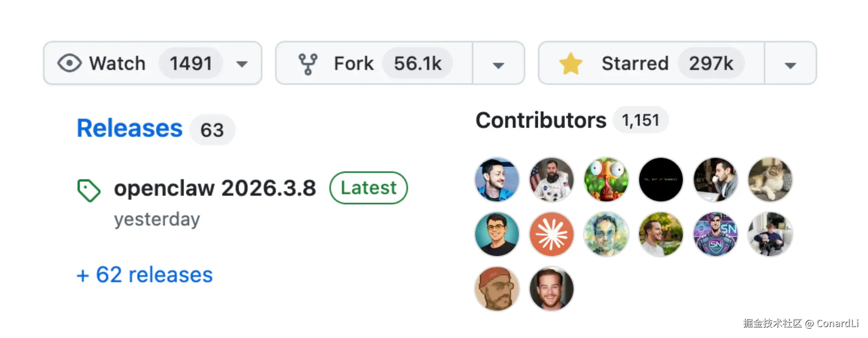Open the bearded red-cap illustrated avatar
The image size is (868, 338).
pyautogui.click(x=497, y=289)
